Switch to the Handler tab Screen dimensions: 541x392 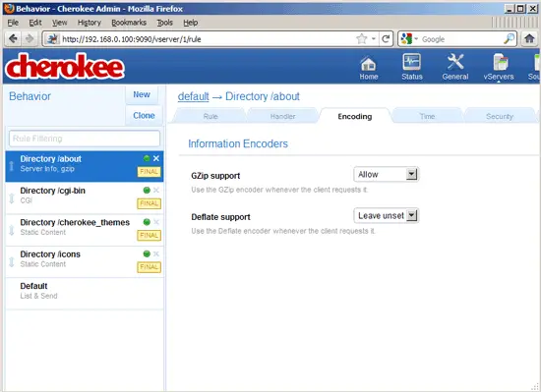[282, 117]
